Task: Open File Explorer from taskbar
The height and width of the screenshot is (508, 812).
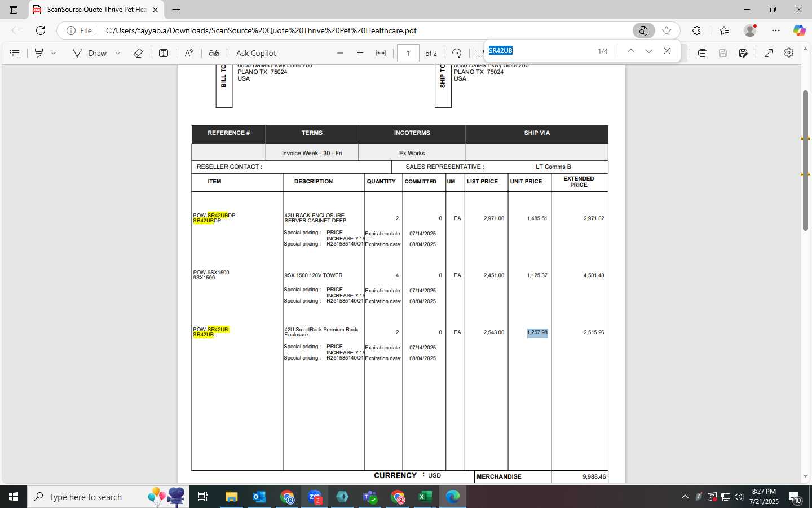Action: tap(232, 497)
